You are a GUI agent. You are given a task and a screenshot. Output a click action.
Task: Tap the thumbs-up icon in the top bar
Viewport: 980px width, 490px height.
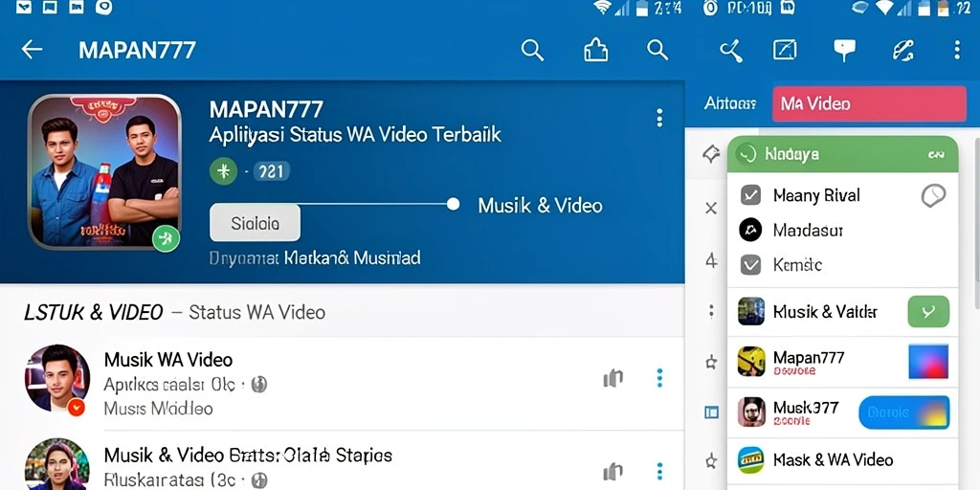tap(595, 50)
